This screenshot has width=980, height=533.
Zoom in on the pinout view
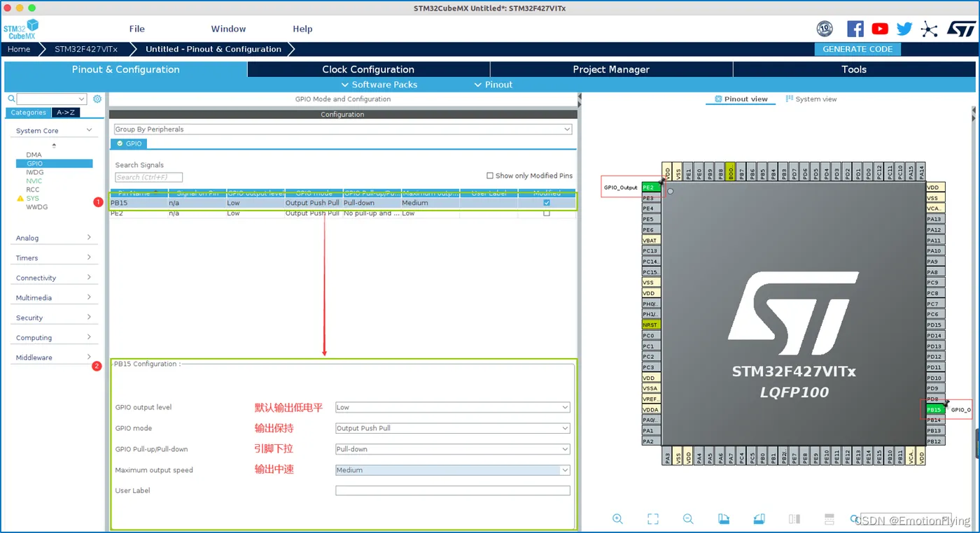617,519
